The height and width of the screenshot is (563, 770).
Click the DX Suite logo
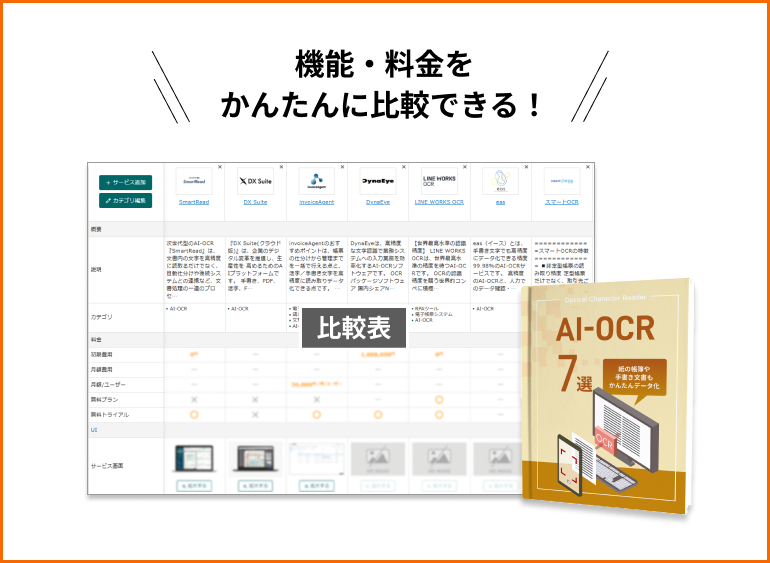[255, 182]
